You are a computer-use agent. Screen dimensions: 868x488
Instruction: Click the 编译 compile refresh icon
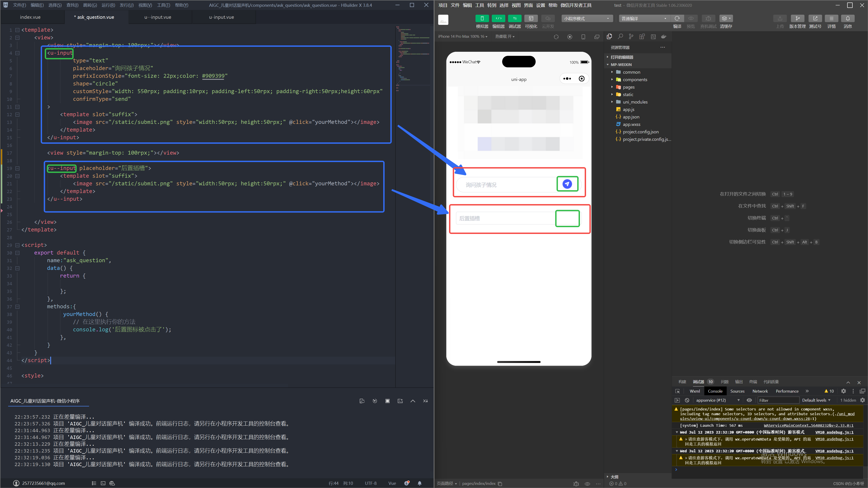click(x=677, y=19)
